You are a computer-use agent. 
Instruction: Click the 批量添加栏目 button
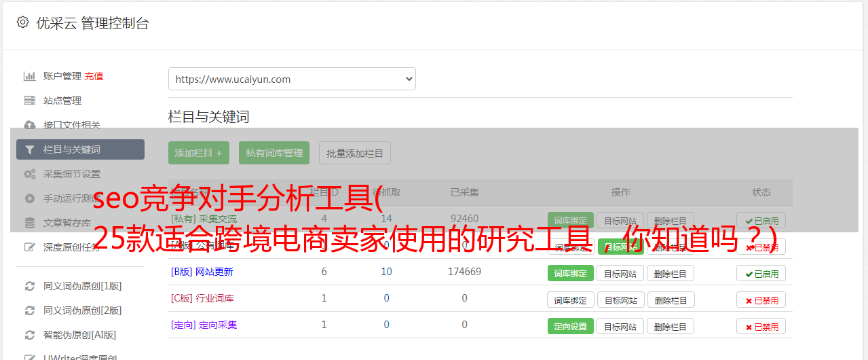(x=355, y=153)
